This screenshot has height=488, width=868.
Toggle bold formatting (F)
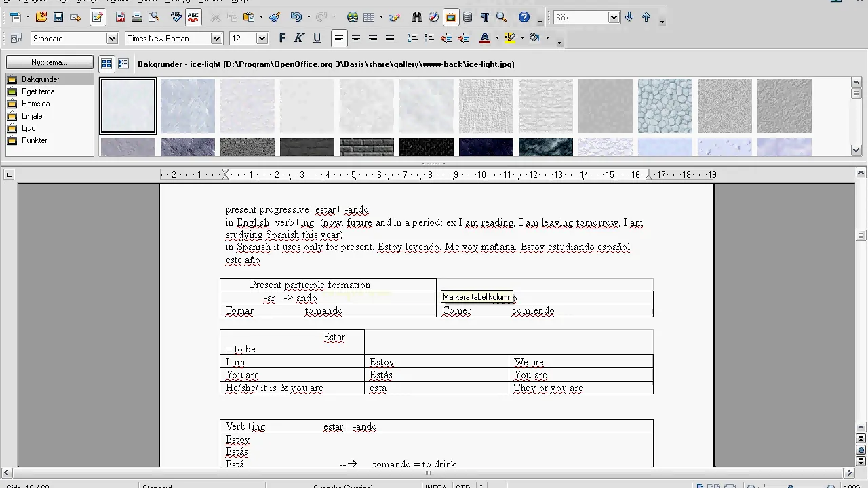click(282, 39)
